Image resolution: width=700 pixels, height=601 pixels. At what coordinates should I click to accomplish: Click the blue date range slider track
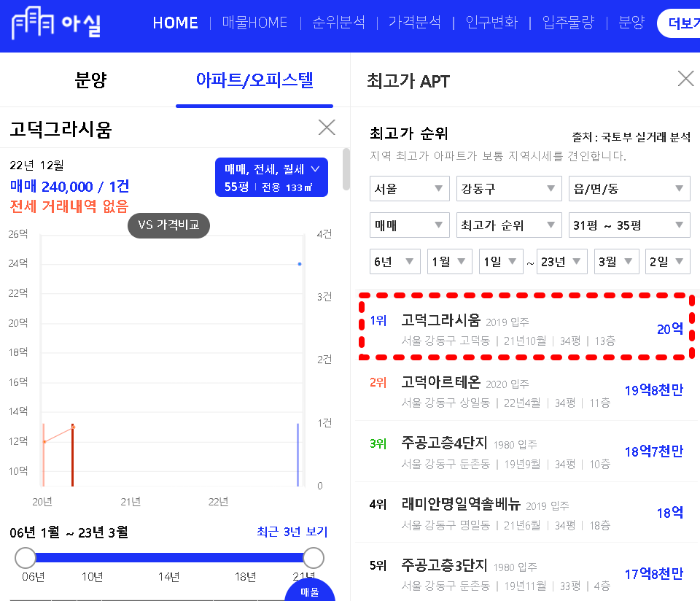pos(169,558)
